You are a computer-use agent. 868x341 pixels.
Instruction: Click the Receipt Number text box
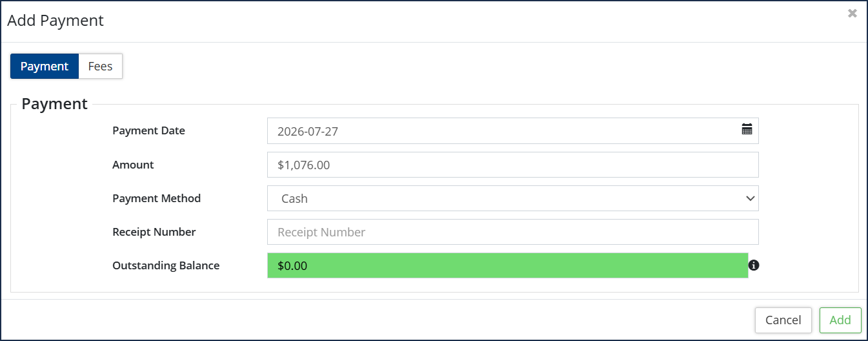click(x=513, y=232)
